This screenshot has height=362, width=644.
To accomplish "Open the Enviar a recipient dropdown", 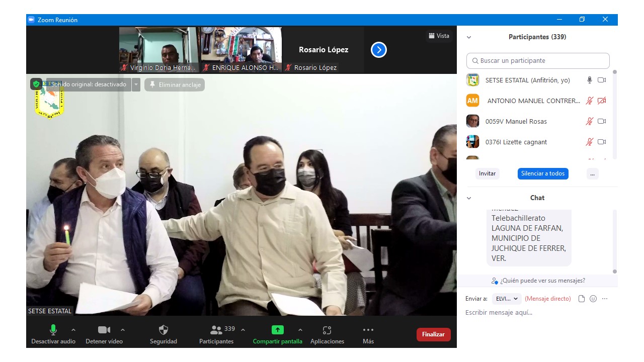I will 507,299.
